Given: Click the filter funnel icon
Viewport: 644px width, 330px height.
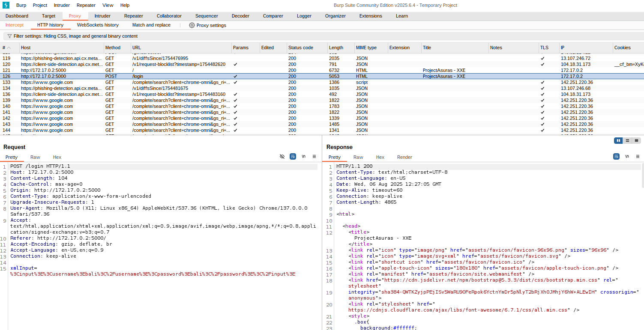Looking at the screenshot, I should (9, 36).
